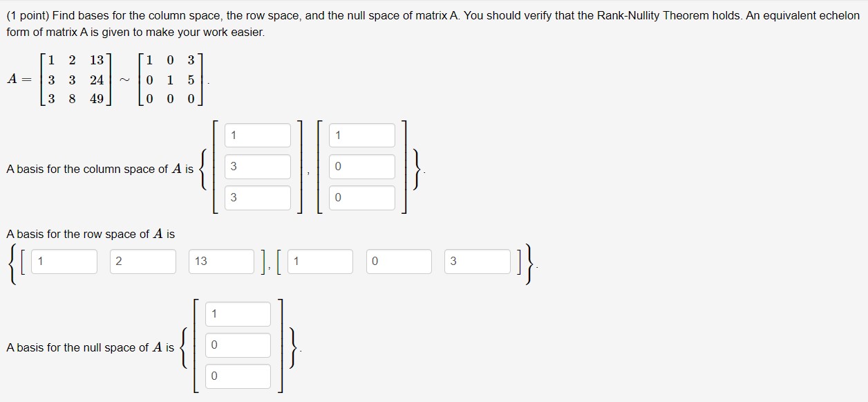This screenshot has width=868, height=402.
Task: Click top entry of null space vector
Action: point(238,314)
